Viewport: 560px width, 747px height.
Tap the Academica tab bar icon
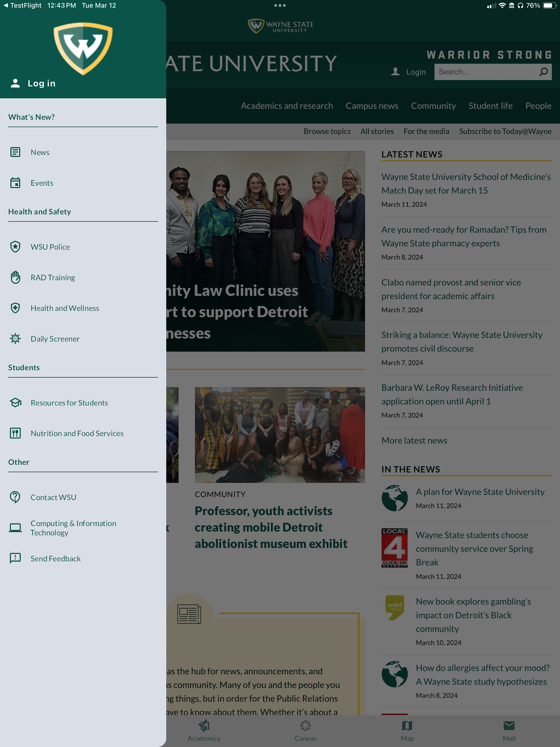point(204,725)
